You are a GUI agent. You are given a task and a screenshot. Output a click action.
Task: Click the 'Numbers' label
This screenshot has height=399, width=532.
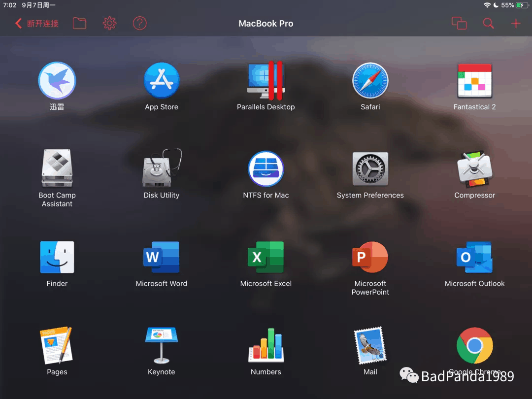[x=266, y=372]
